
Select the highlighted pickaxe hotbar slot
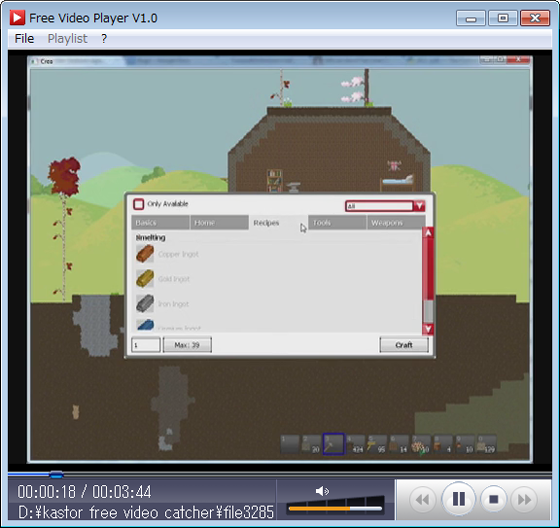[x=334, y=444]
